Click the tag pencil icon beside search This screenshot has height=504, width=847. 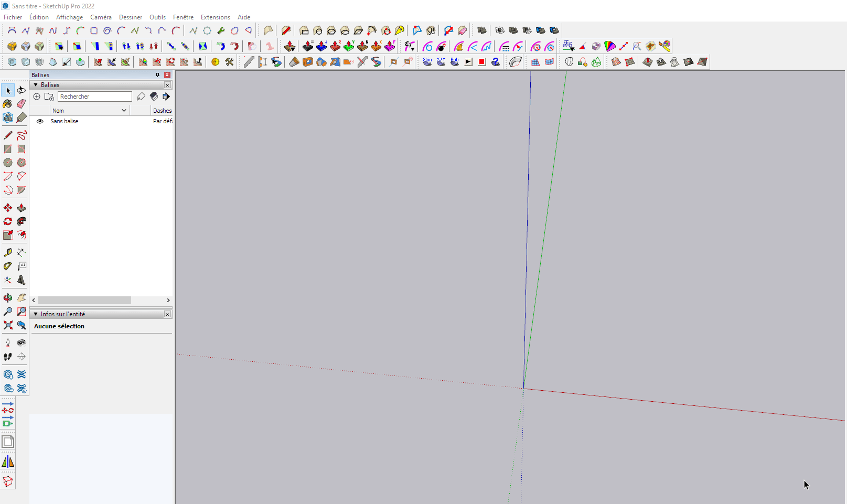point(141,96)
